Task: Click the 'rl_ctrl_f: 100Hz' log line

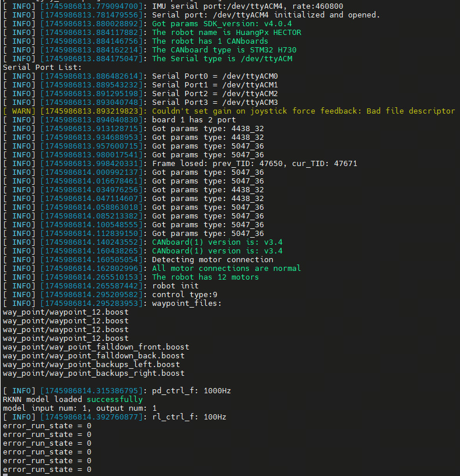Action: 189,417
